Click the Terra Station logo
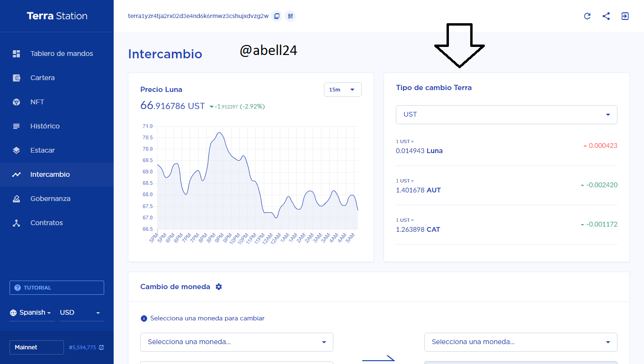The image size is (644, 364). (57, 16)
